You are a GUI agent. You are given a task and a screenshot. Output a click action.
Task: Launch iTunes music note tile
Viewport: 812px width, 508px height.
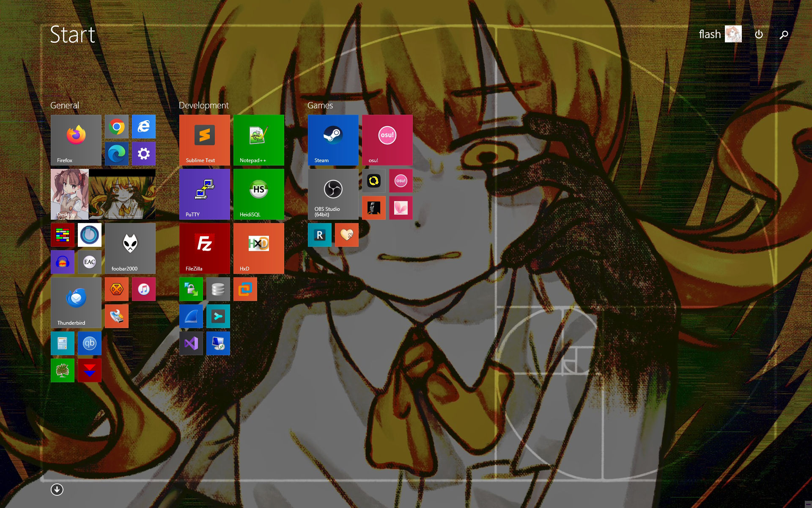pos(144,289)
